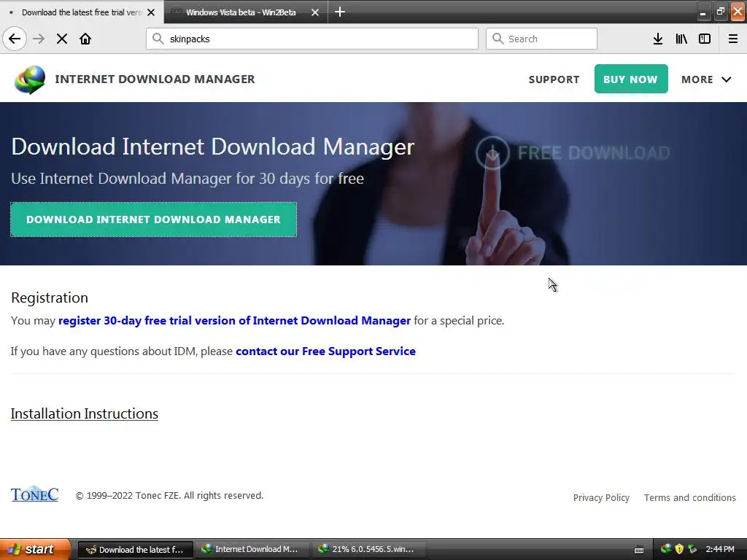Open the browser home page
The image size is (747, 560).
click(x=85, y=39)
